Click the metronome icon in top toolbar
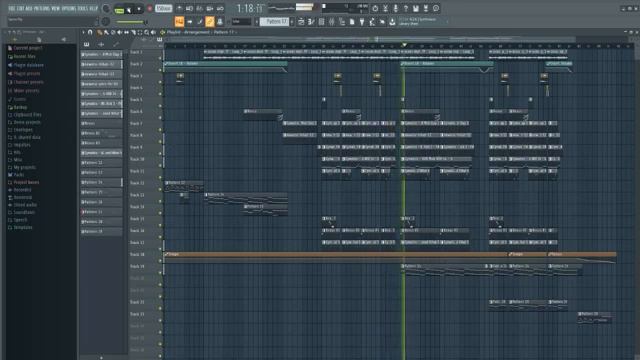 coord(179,9)
